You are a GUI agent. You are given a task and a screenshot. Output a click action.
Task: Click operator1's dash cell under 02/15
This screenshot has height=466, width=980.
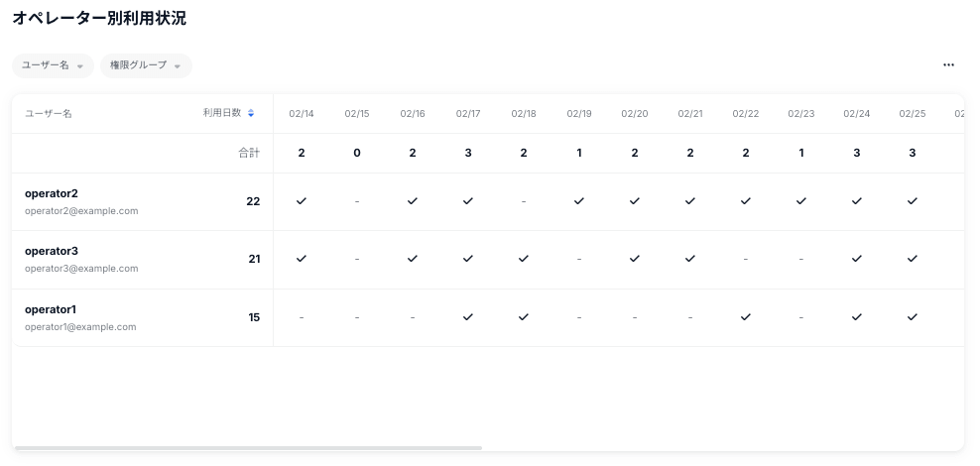pos(357,317)
